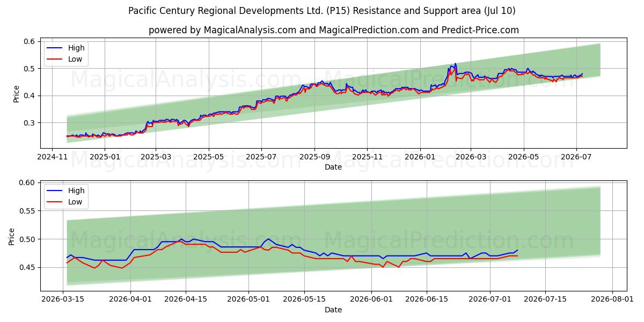Screen dimensions: 644x322
Task: Click the '2025-07' x-axis tick label
Action: [x=261, y=157]
